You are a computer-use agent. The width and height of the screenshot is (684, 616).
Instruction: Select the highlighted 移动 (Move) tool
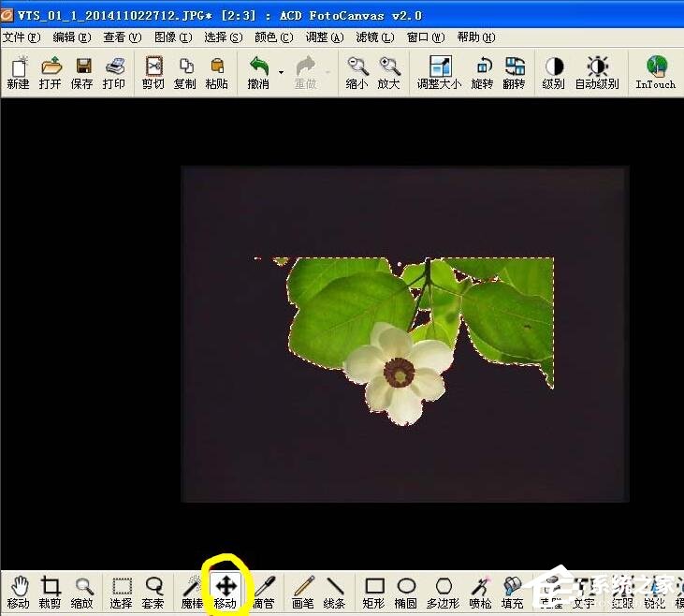tap(226, 591)
